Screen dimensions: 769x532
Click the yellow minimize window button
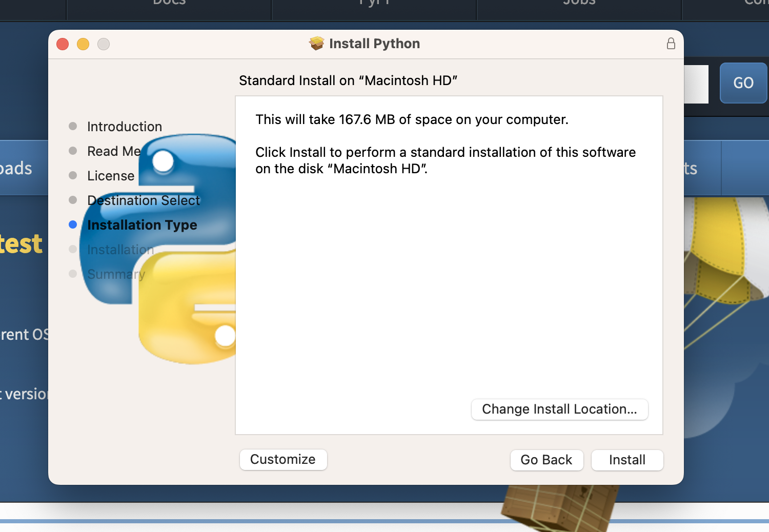tap(83, 44)
